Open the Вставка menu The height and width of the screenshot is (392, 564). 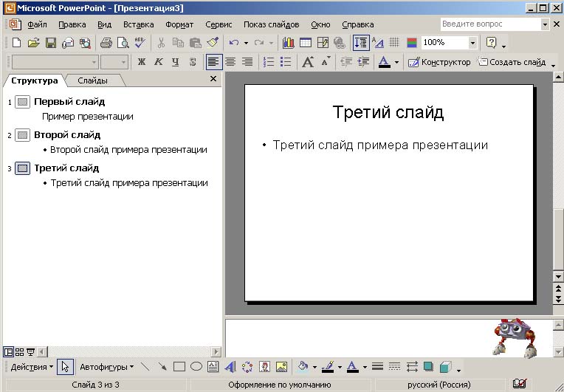[139, 25]
